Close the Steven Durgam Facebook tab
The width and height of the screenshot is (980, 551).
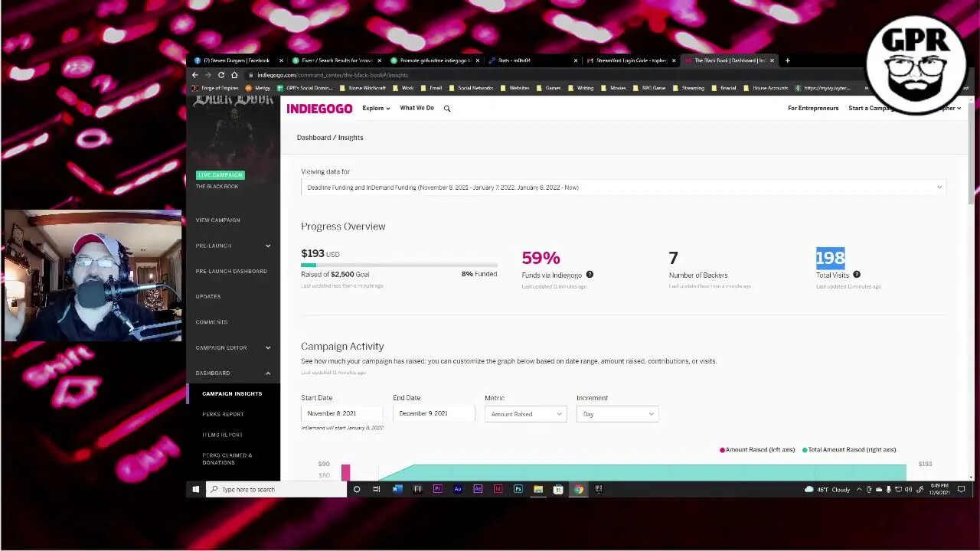(281, 60)
